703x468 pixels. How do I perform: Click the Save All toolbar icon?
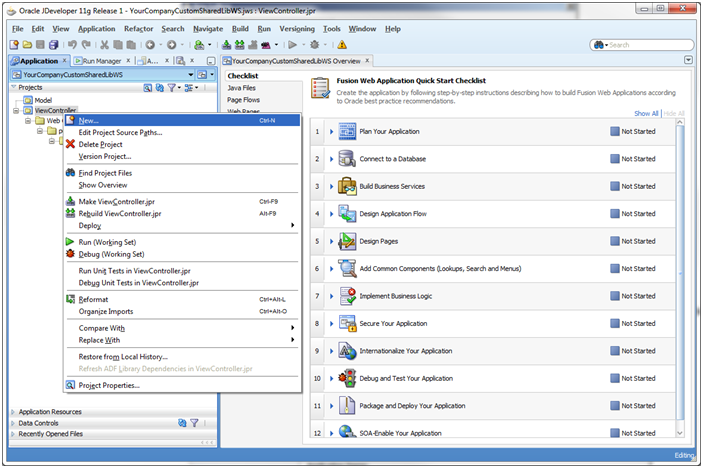[x=53, y=45]
